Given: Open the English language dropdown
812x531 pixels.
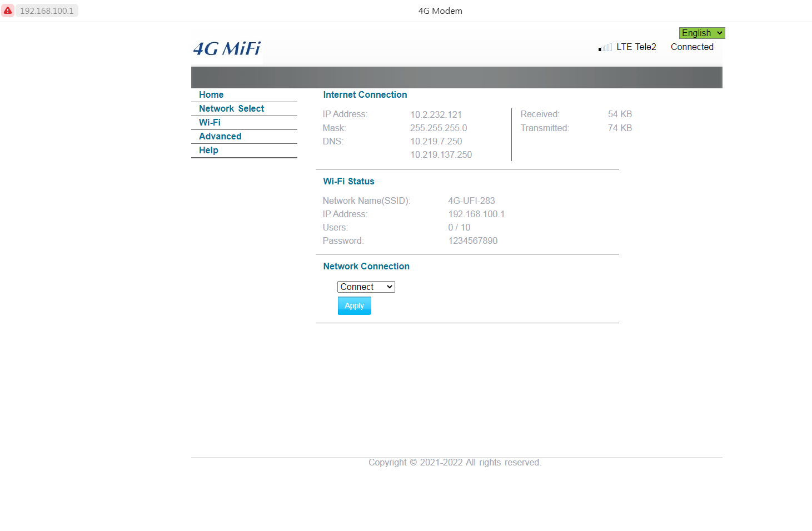Looking at the screenshot, I should pyautogui.click(x=701, y=33).
